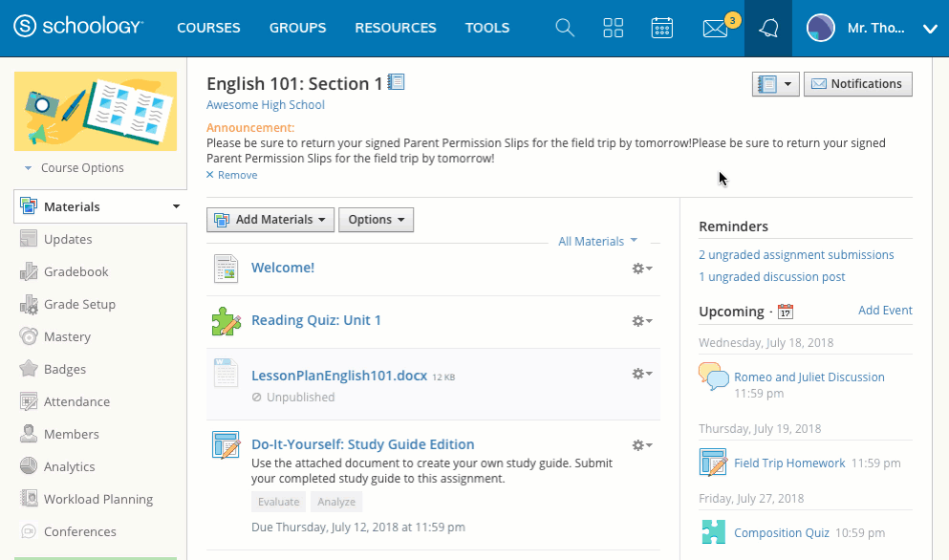This screenshot has width=949, height=560.
Task: Click the course profile picture thumbnail
Action: point(96,111)
